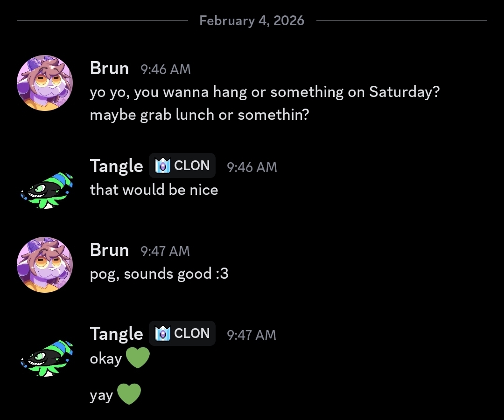Click the CLON tag icon above "that would be nice"
This screenshot has width=504, height=420.
163,165
